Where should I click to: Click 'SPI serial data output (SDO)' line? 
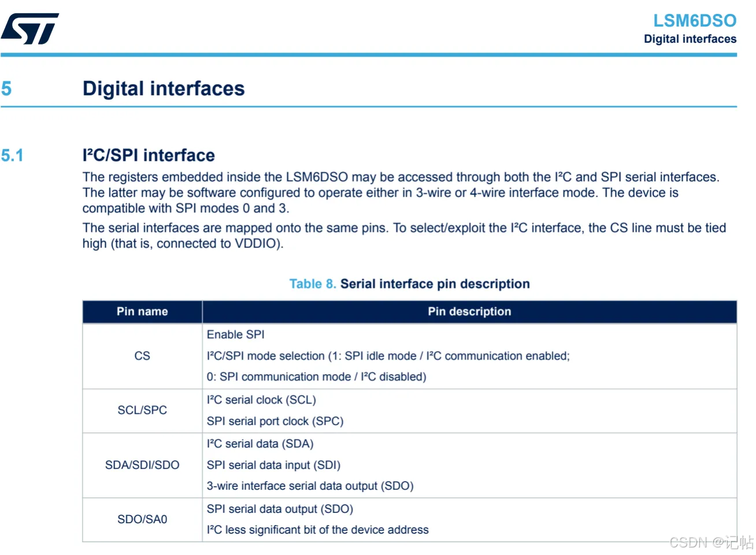280,509
